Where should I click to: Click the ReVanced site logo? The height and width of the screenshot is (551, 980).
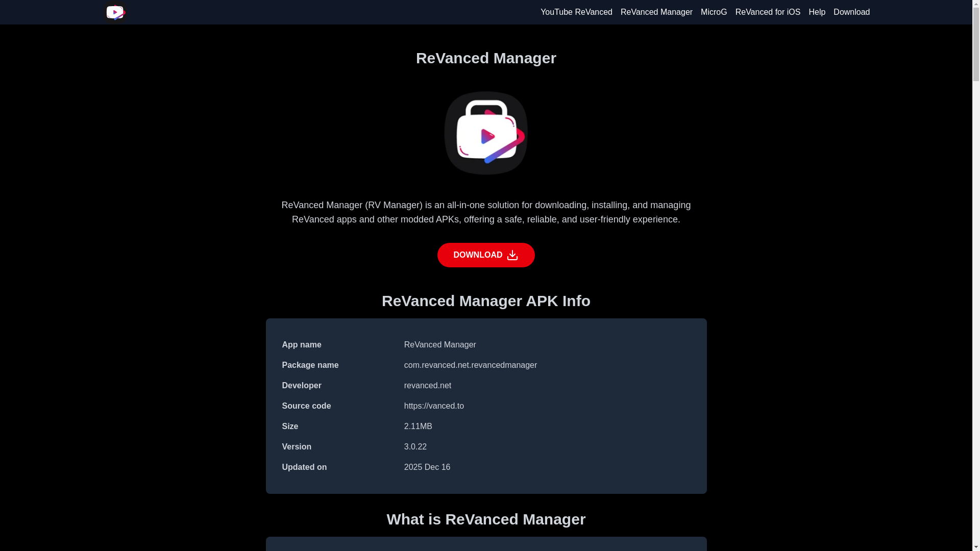coord(115,12)
